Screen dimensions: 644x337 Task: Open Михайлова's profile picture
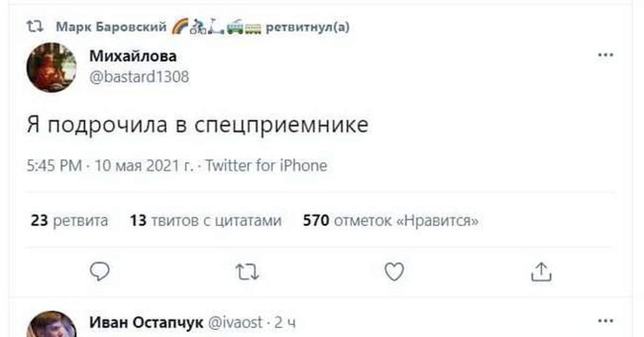click(x=52, y=67)
